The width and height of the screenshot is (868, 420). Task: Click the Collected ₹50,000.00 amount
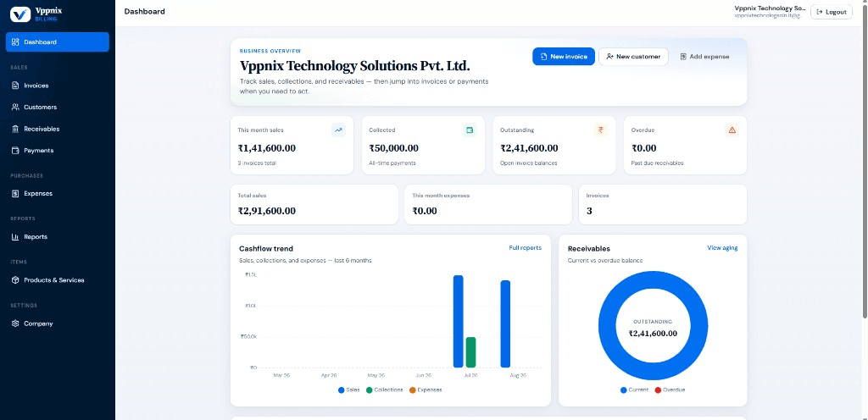[x=393, y=148]
